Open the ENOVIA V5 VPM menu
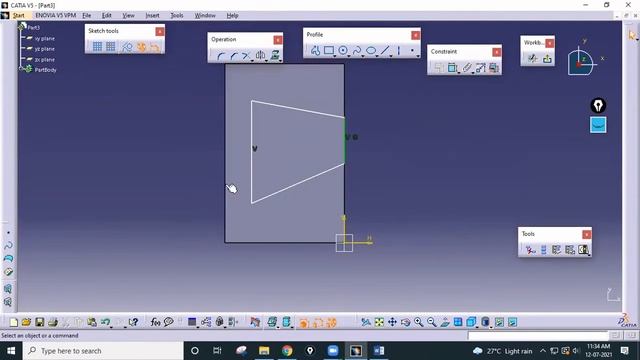Image resolution: width=640 pixels, height=360 pixels. pos(56,16)
